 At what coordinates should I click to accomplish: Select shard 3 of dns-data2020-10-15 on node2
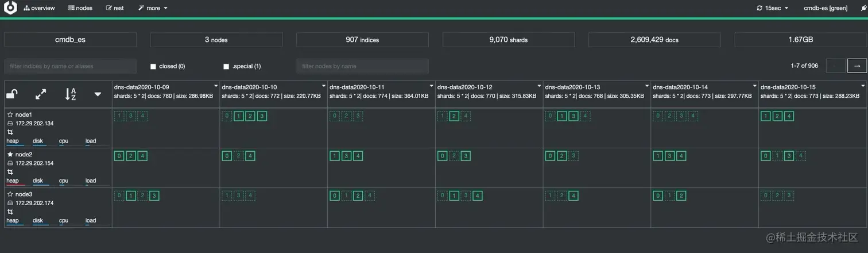coord(789,156)
